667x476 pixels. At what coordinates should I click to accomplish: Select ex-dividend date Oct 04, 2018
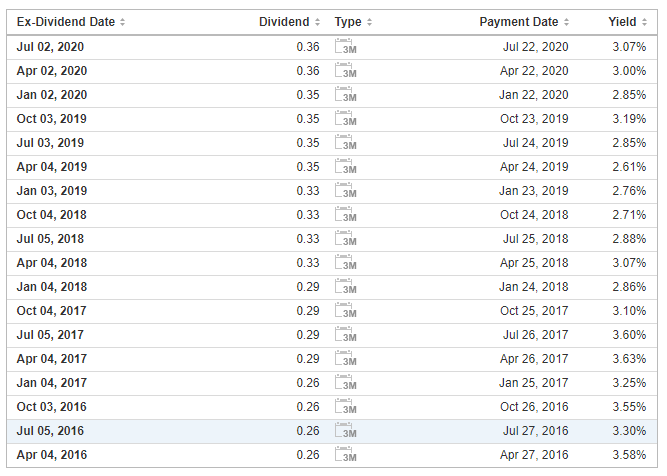coord(51,215)
